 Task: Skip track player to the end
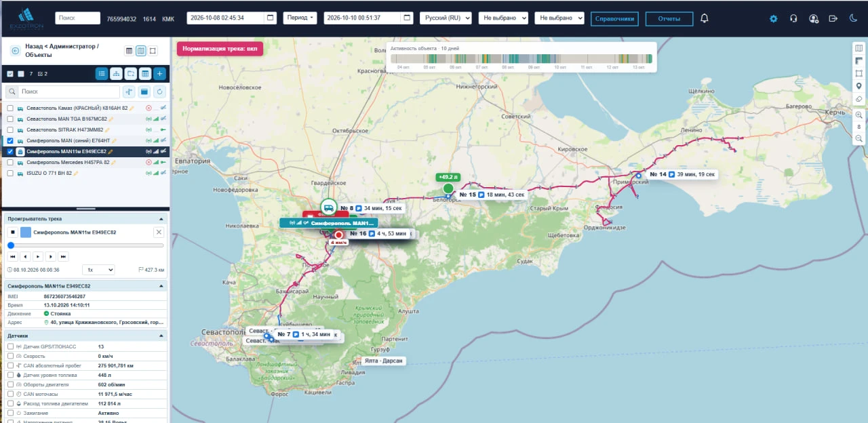pos(63,256)
